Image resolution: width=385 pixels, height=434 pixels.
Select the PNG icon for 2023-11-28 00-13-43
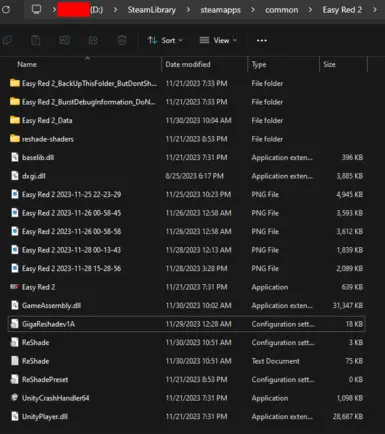coord(15,250)
